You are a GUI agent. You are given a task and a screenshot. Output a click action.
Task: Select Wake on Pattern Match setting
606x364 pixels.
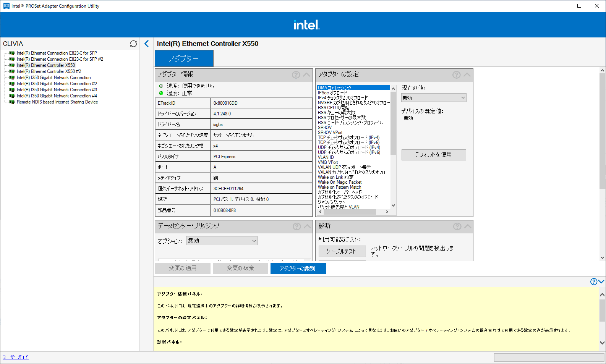pyautogui.click(x=339, y=187)
